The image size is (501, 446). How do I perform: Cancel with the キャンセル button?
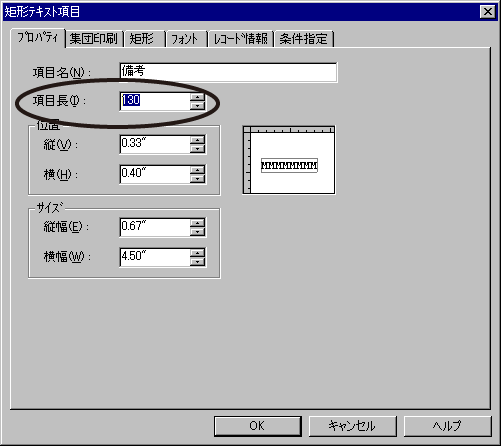353,426
